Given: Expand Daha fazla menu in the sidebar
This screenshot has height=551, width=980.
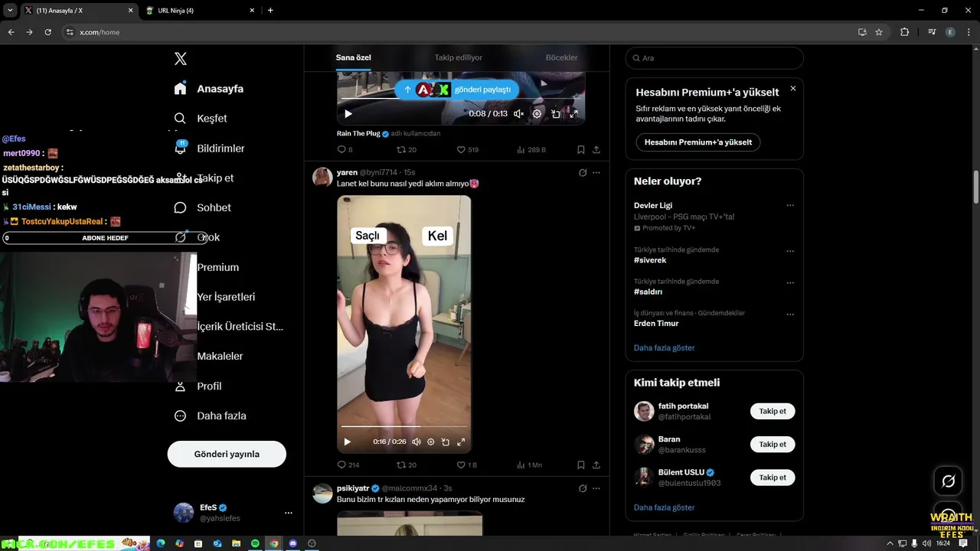Looking at the screenshot, I should (210, 416).
